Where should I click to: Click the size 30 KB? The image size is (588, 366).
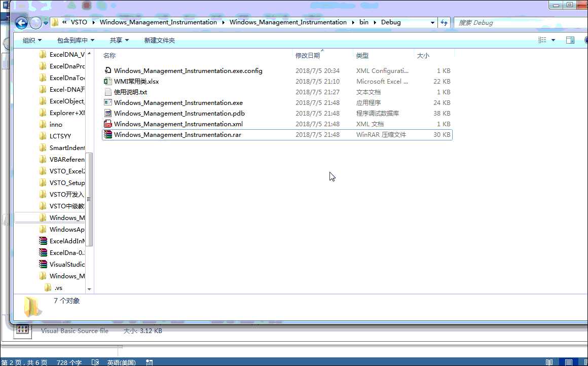click(x=442, y=135)
